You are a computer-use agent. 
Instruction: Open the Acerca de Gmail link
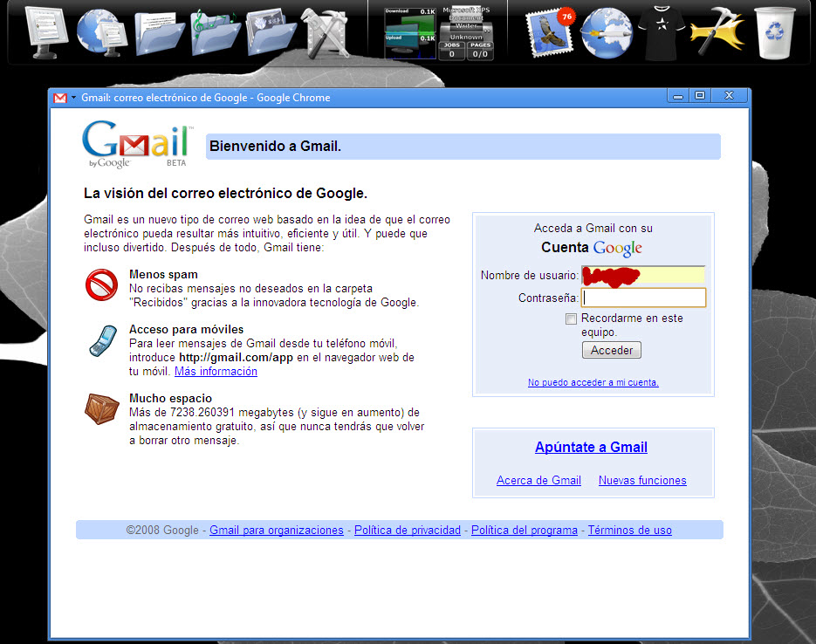click(538, 480)
